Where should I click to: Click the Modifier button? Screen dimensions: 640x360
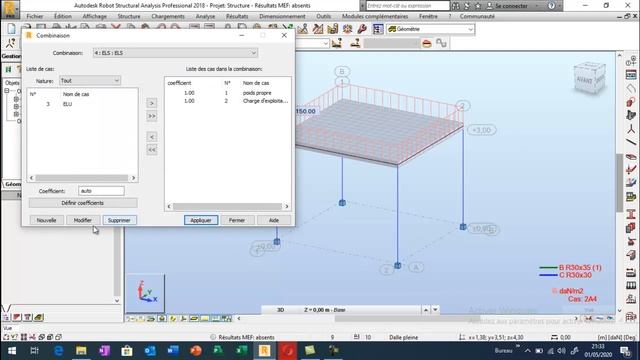point(82,220)
